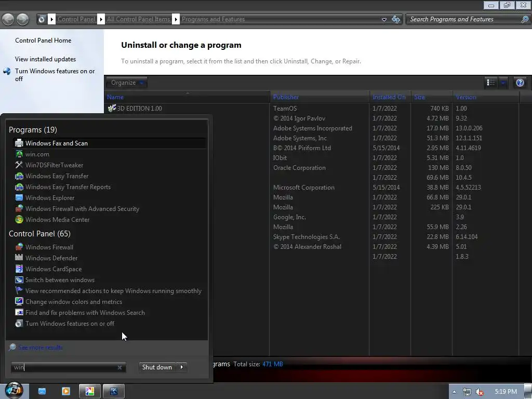Screen dimensions: 532x399
Task: Open Win7DSFilterTweaker tool
Action: [x=109, y=165]
